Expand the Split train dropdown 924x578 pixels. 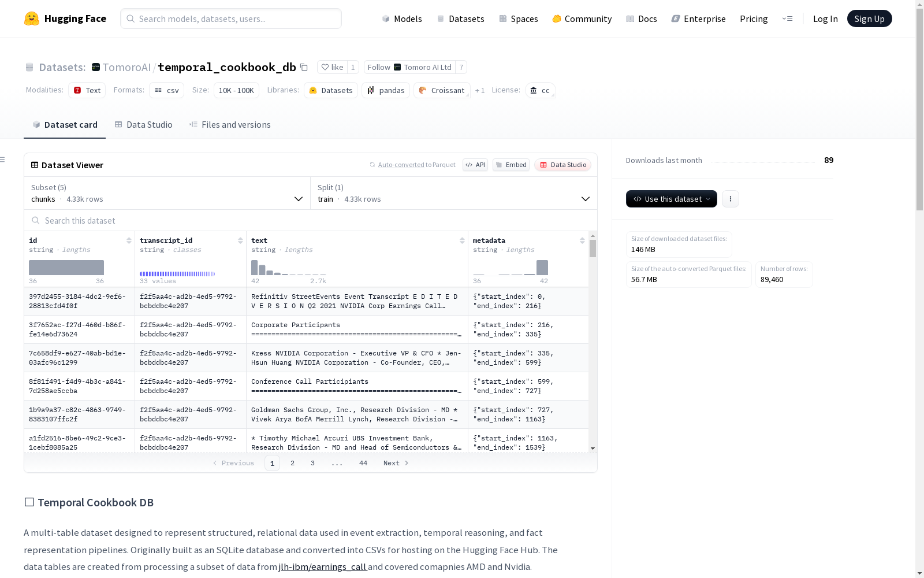454,193
